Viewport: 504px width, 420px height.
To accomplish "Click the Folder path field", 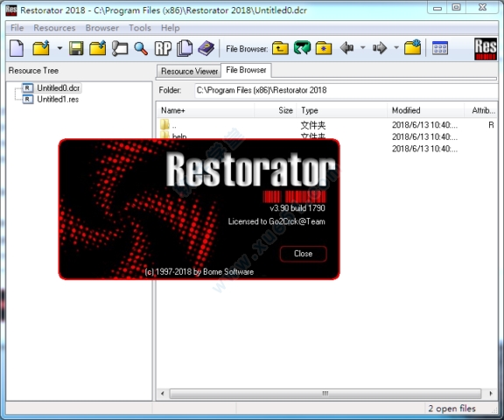I will (346, 90).
